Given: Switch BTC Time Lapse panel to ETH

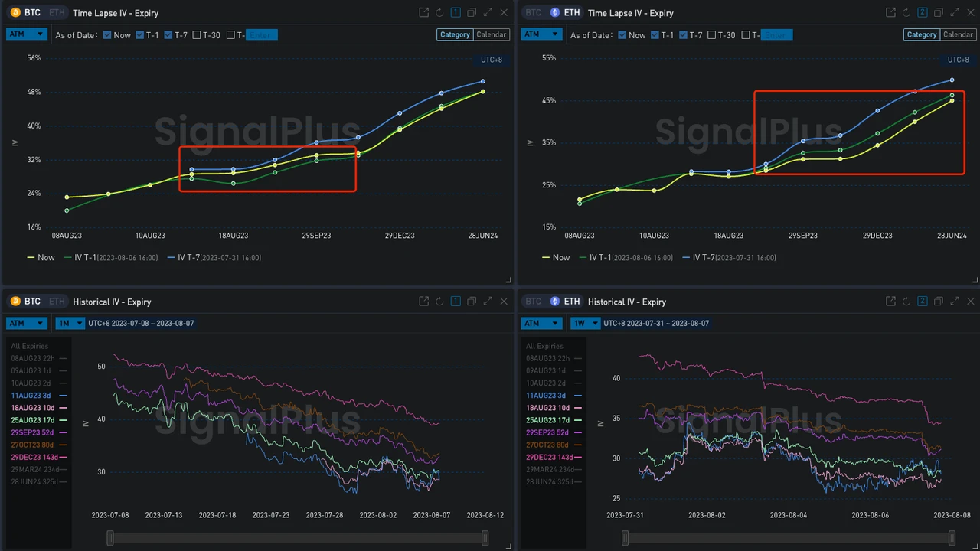Looking at the screenshot, I should [x=57, y=13].
